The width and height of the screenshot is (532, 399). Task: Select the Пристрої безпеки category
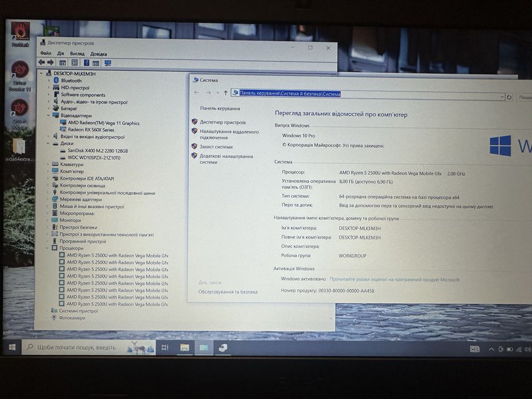click(78, 227)
